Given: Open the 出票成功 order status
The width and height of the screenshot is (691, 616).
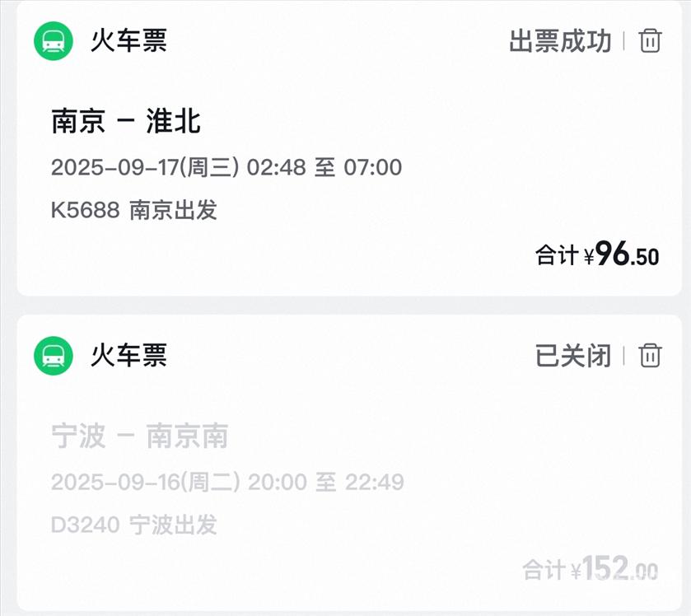Looking at the screenshot, I should [x=560, y=40].
